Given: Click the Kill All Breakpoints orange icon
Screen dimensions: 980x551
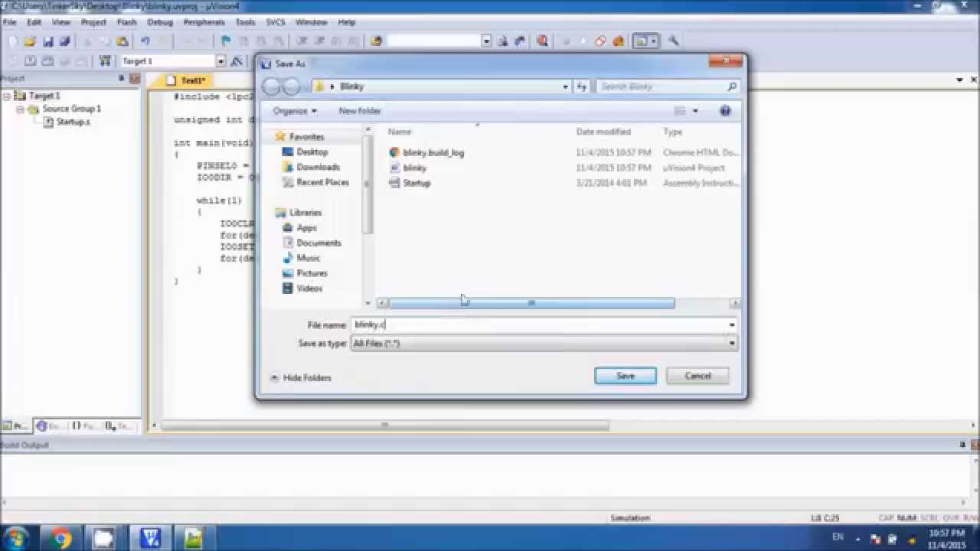Looking at the screenshot, I should pos(619,41).
